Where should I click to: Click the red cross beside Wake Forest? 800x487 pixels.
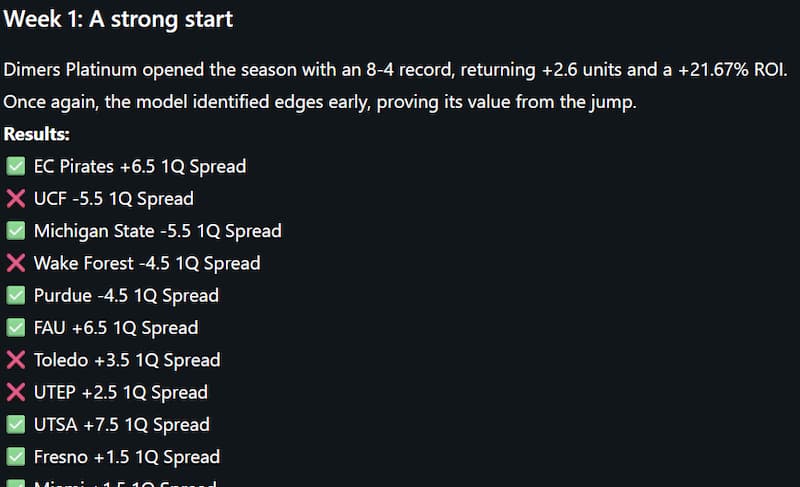15,263
